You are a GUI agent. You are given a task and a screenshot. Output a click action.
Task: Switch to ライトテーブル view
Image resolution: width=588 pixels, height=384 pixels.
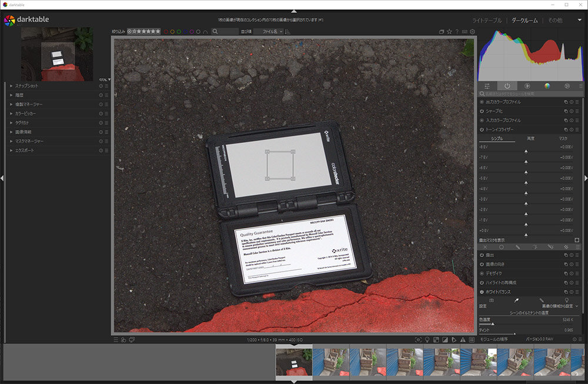(487, 20)
